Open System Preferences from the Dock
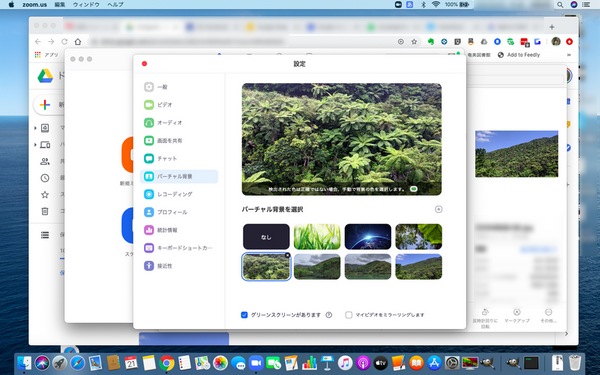 452,363
